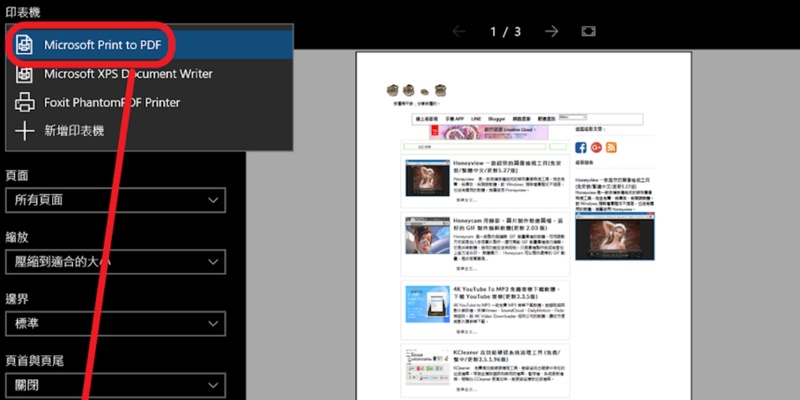Click RSS feed icon in the preview page
The height and width of the screenshot is (400, 800).
611,147
